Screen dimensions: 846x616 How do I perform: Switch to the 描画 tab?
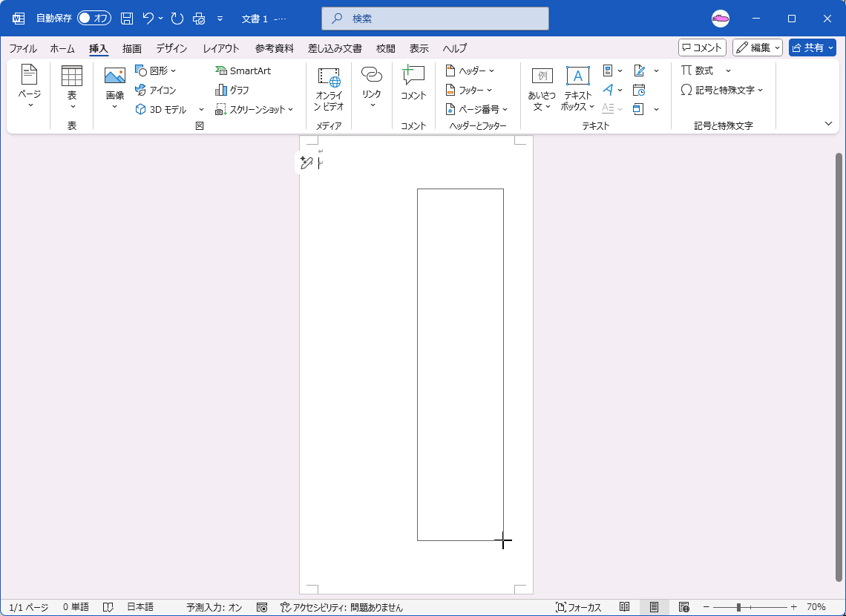pos(131,48)
